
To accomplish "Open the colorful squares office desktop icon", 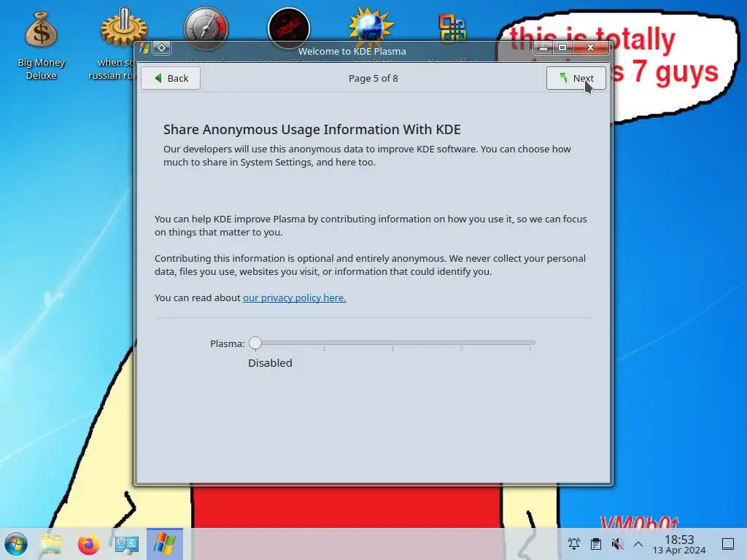I will (452, 28).
